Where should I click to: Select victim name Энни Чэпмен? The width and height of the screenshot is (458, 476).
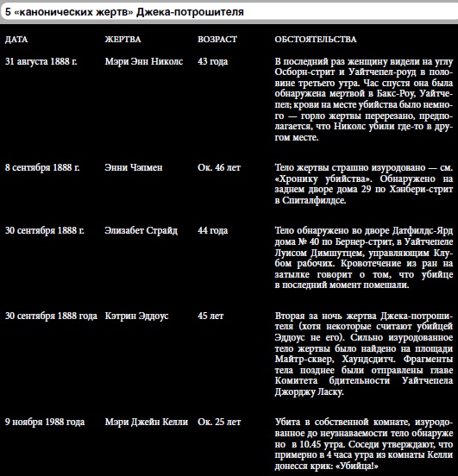[134, 167]
